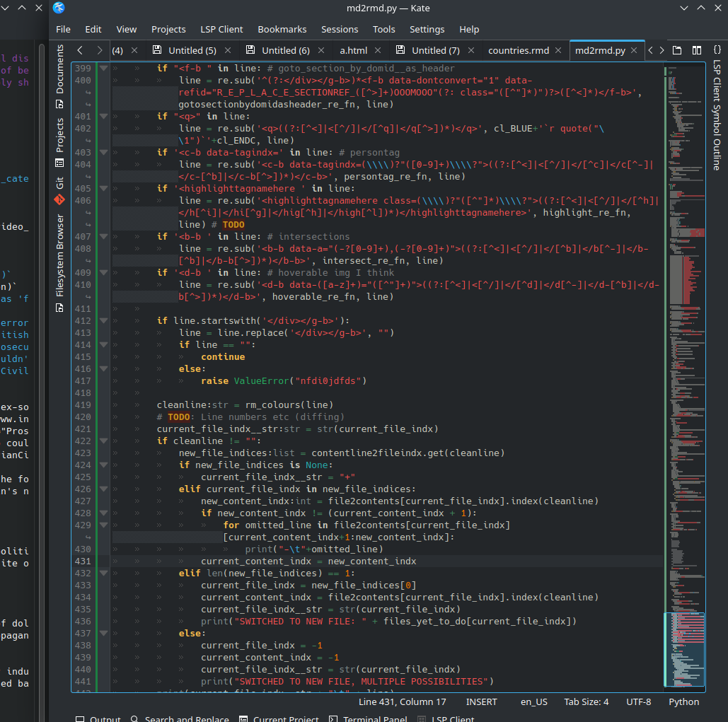Toggle INSERT mode in status bar
728x722 pixels.
[x=481, y=702]
